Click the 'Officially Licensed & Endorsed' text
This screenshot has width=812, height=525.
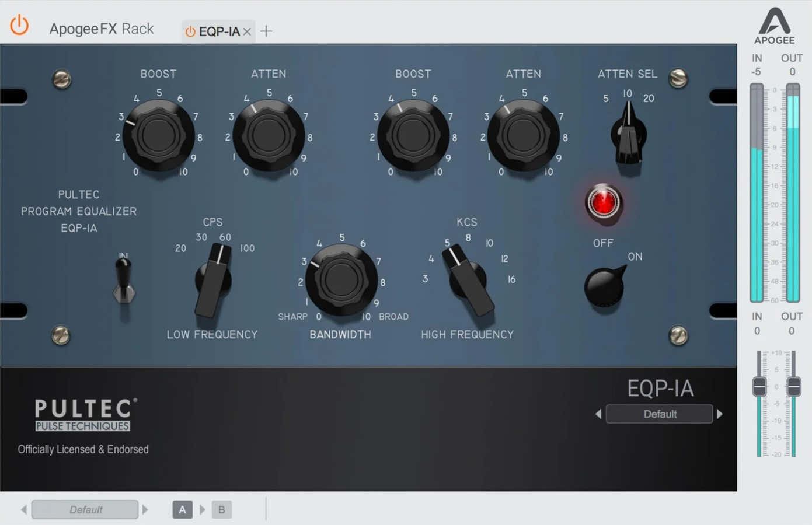click(x=83, y=449)
